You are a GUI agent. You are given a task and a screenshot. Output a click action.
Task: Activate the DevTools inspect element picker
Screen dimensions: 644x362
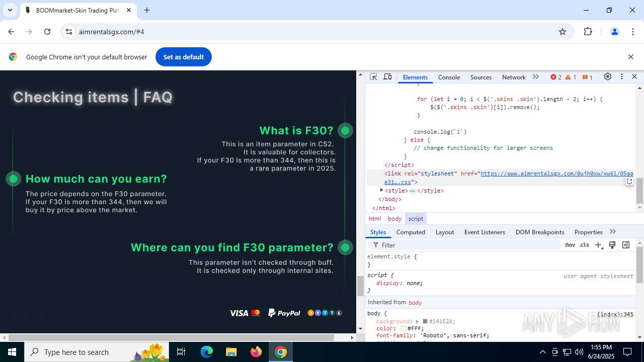(373, 77)
